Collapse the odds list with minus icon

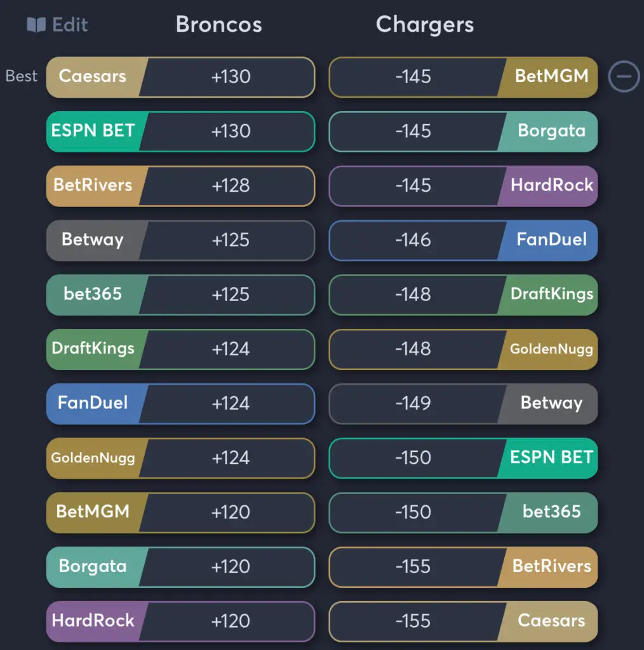click(x=624, y=77)
